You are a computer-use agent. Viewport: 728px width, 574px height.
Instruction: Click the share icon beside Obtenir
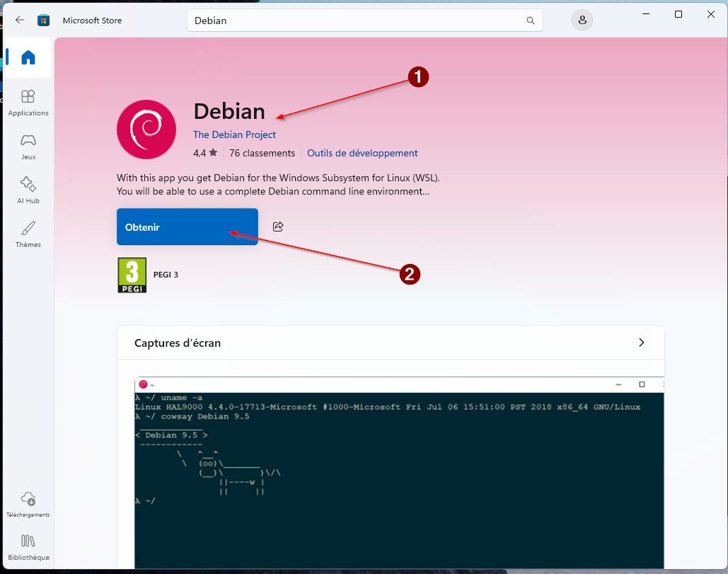pos(278,226)
